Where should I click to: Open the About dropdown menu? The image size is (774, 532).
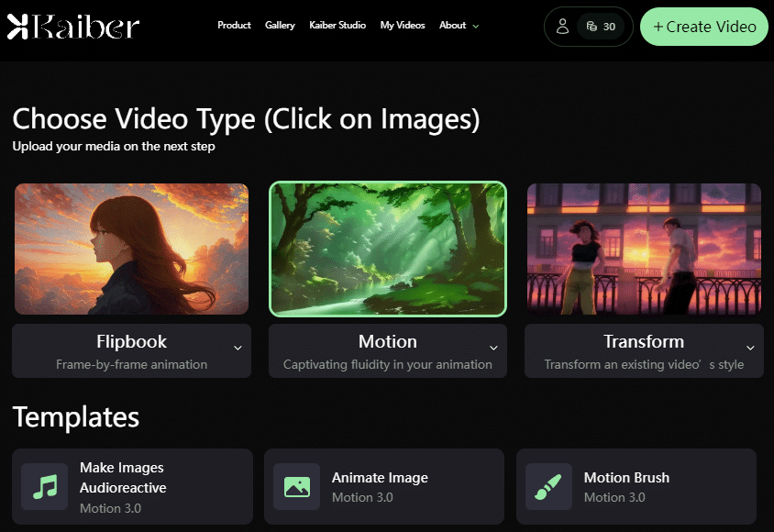(x=459, y=26)
